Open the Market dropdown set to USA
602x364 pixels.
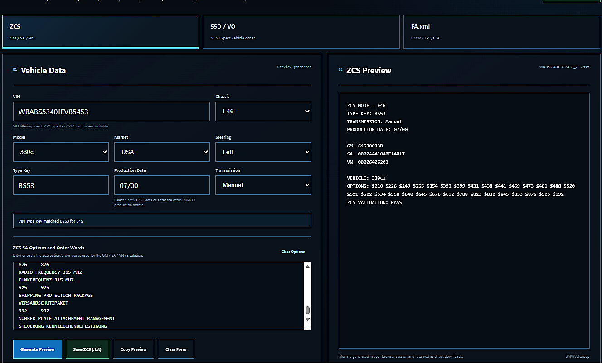162,152
